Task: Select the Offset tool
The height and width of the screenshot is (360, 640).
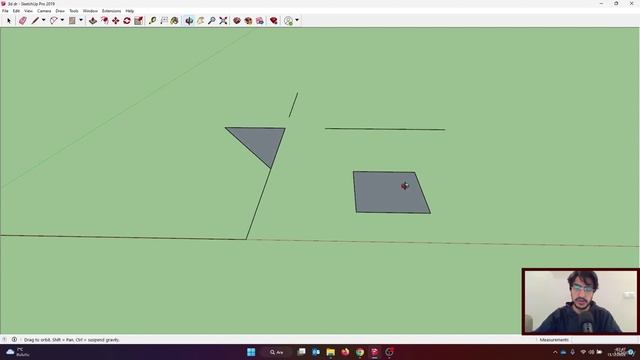Action: pyautogui.click(x=104, y=20)
